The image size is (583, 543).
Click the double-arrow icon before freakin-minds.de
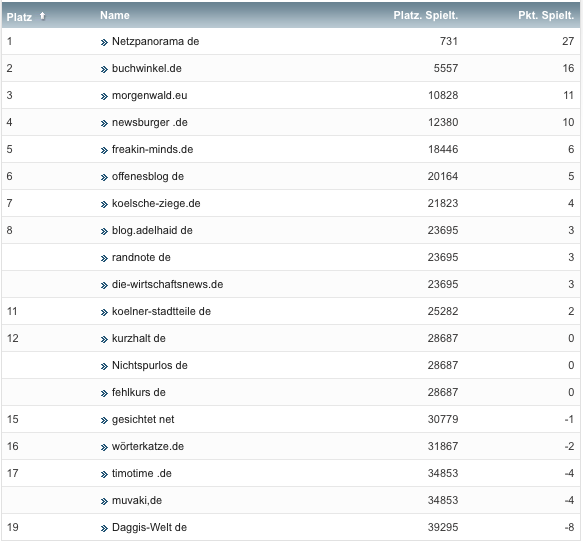tap(104, 151)
